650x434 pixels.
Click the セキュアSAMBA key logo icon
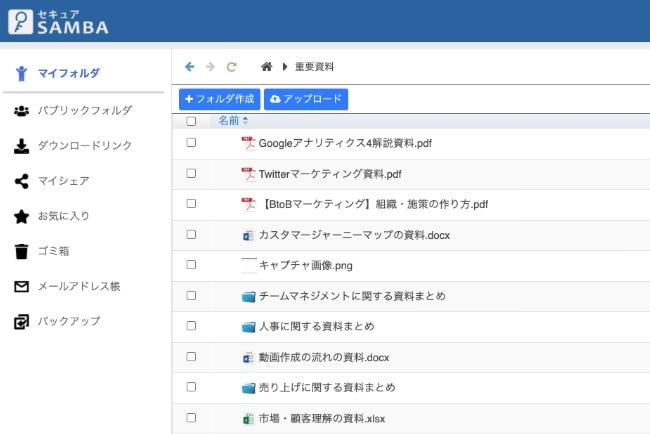pyautogui.click(x=20, y=22)
